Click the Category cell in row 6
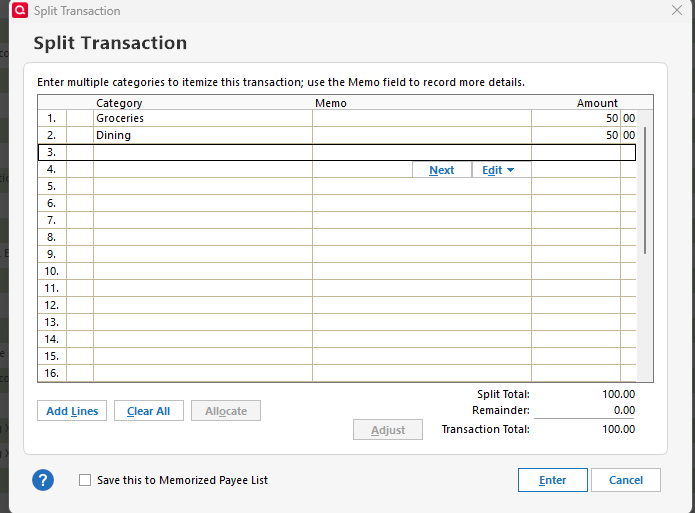This screenshot has height=513, width=695. tap(203, 203)
